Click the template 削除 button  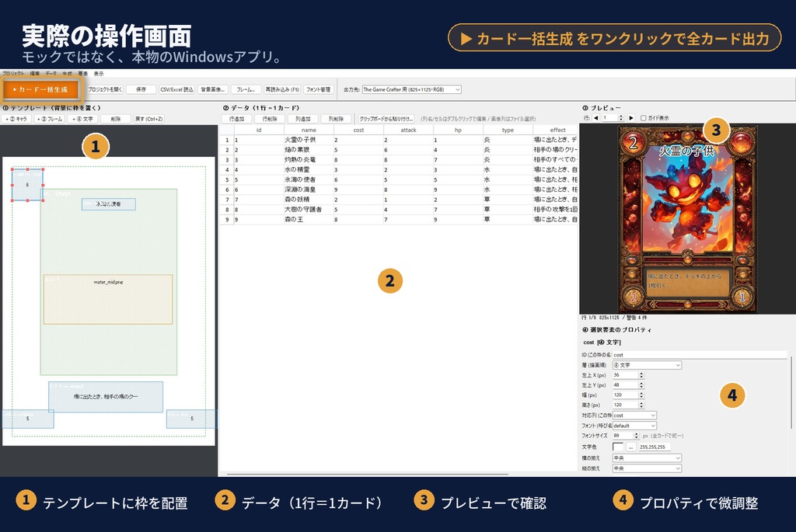click(x=116, y=119)
